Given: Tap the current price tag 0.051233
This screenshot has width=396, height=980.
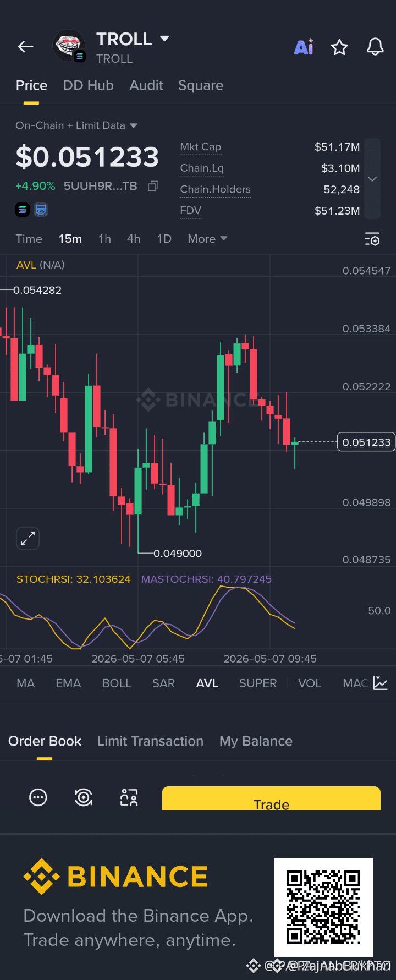Looking at the screenshot, I should tap(366, 442).
